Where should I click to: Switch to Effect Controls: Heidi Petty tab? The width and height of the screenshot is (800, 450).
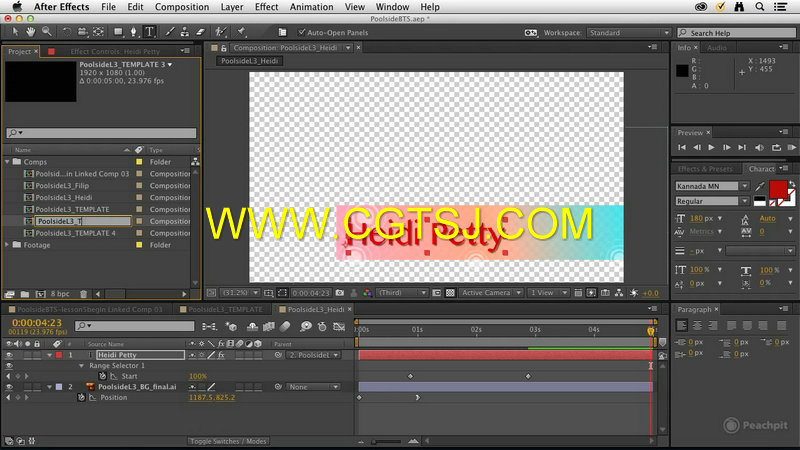tap(115, 52)
